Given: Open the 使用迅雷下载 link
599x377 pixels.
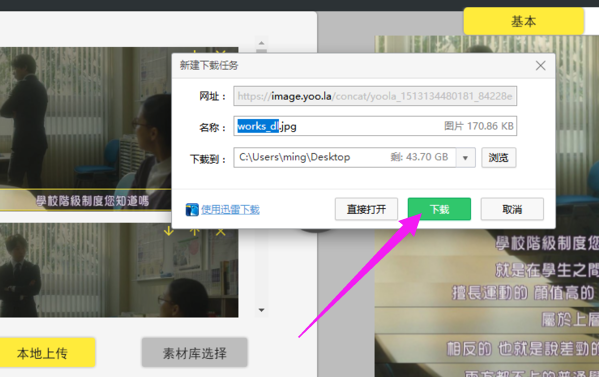Looking at the screenshot, I should [x=230, y=209].
